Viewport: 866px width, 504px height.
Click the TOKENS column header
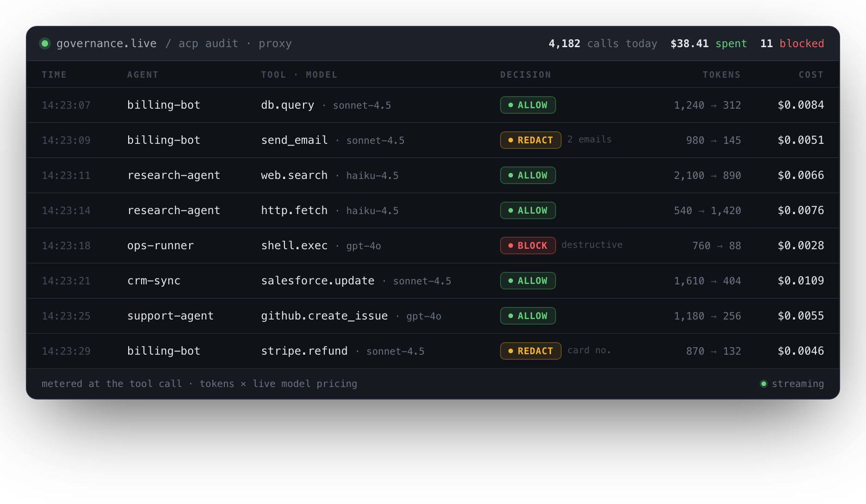coord(722,74)
